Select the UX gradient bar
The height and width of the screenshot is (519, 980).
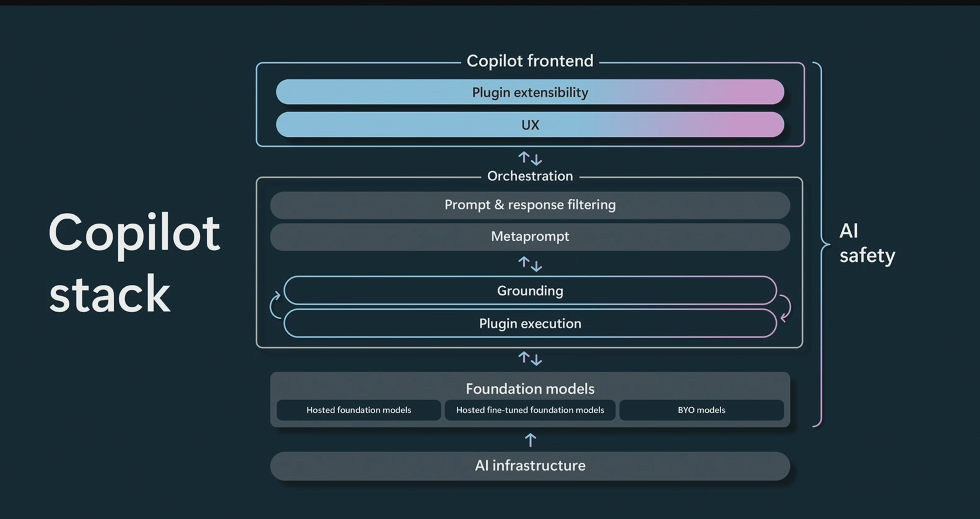coord(530,124)
